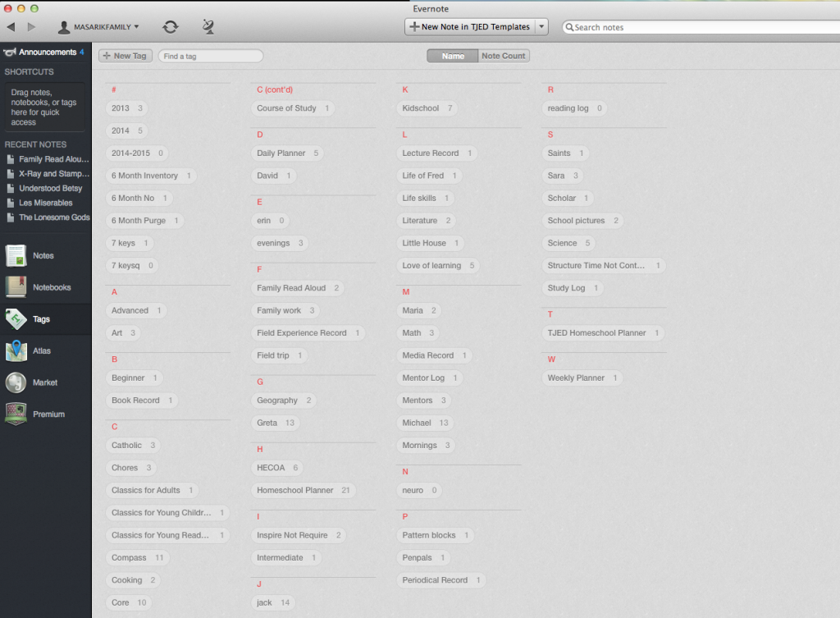This screenshot has width=840, height=618.
Task: Open X-Ray and Stamp... recent note icon
Action: point(10,174)
